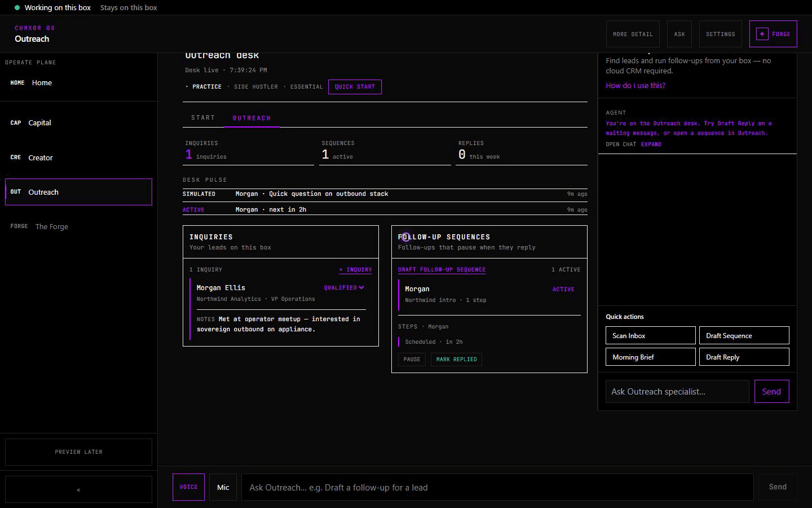Click the Forge plus icon
812x508 pixels.
click(762, 34)
